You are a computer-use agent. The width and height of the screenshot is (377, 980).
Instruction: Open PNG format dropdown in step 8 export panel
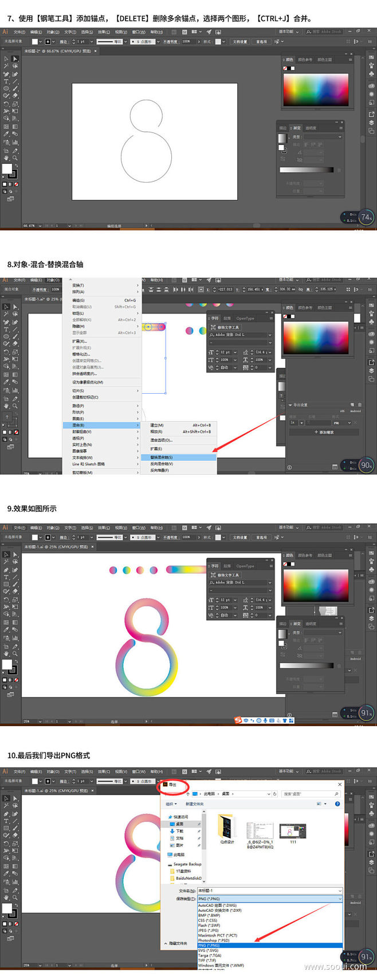pos(342,423)
